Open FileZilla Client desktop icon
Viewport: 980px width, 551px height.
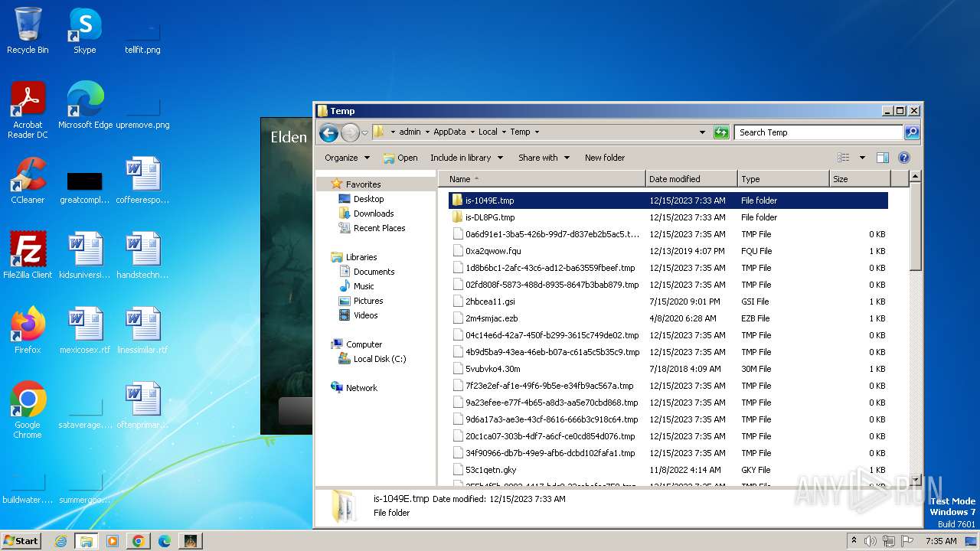tap(28, 256)
